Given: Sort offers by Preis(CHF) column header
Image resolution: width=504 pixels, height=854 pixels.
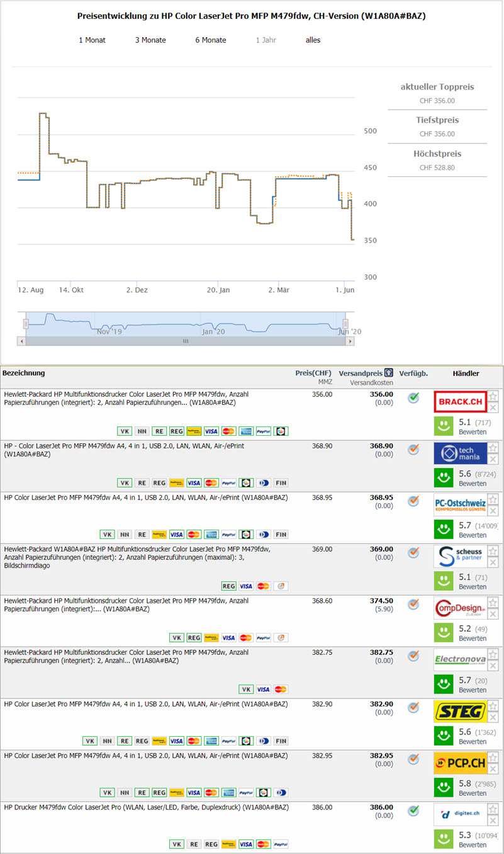Looking at the screenshot, I should (313, 373).
